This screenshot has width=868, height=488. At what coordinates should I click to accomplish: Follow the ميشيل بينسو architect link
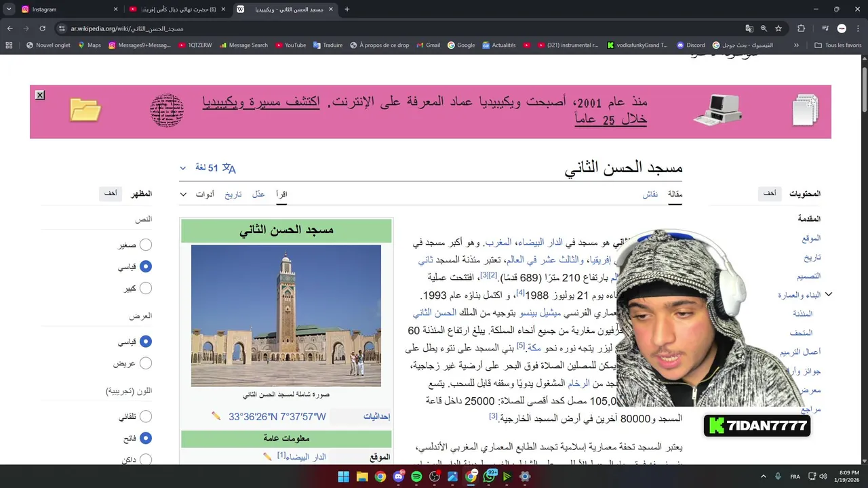(541, 313)
